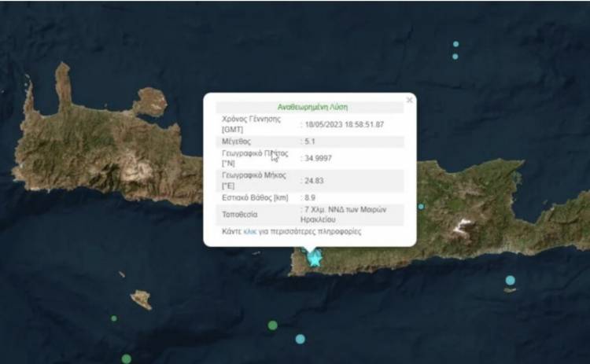Select the 'Μέγεθος' label
This screenshot has width=590, height=364.
click(x=236, y=142)
